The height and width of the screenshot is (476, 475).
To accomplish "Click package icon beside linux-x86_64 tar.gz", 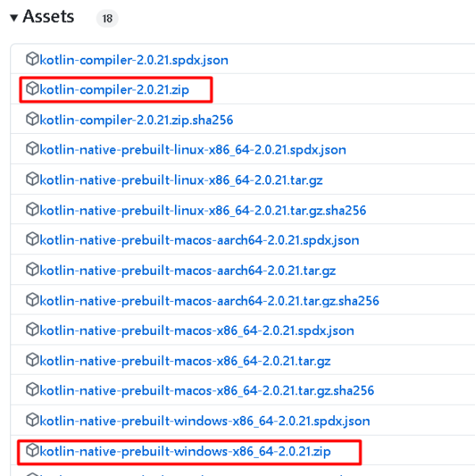I will pyautogui.click(x=32, y=179).
